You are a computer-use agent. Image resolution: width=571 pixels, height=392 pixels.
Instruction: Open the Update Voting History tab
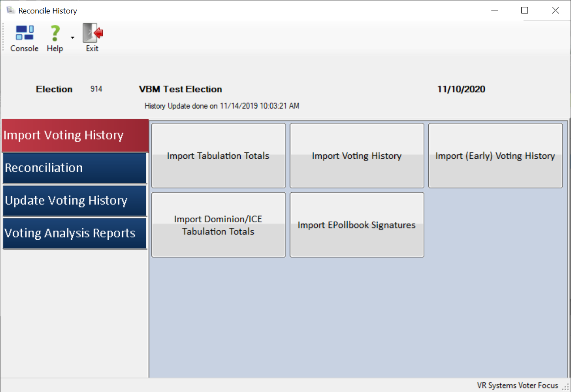tap(75, 201)
